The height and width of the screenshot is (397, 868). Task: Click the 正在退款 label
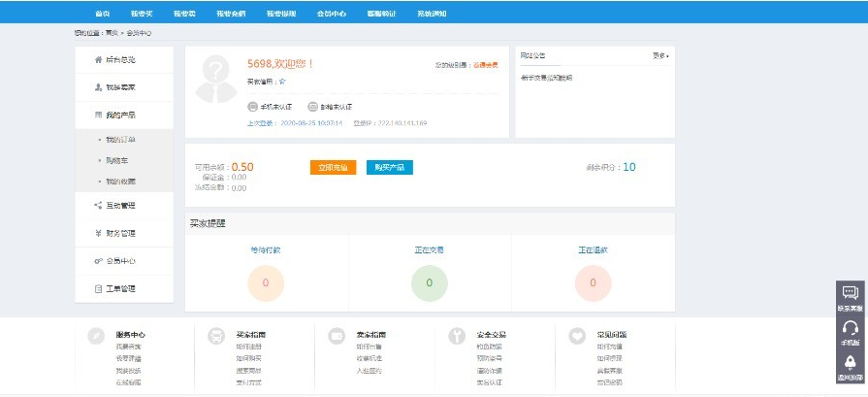(593, 249)
